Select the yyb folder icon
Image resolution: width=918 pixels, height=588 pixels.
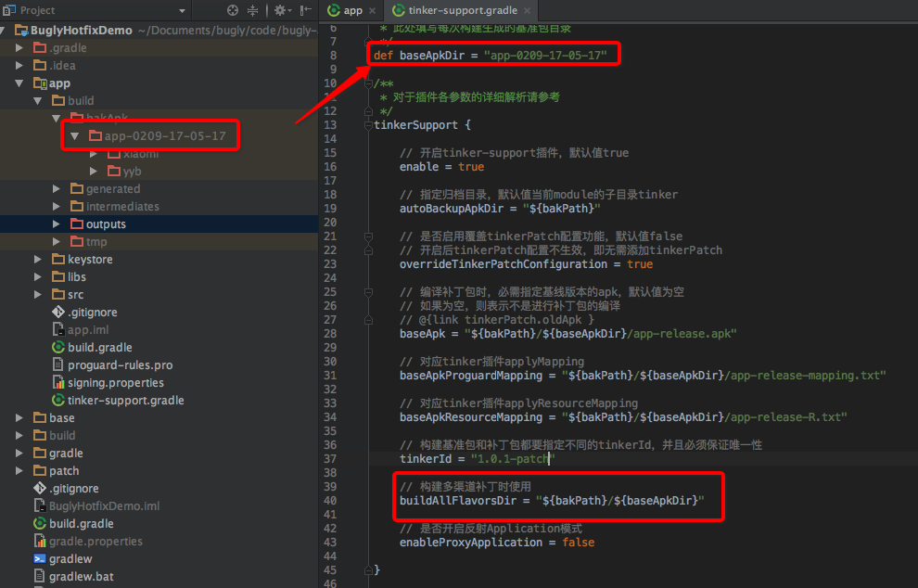tap(114, 171)
